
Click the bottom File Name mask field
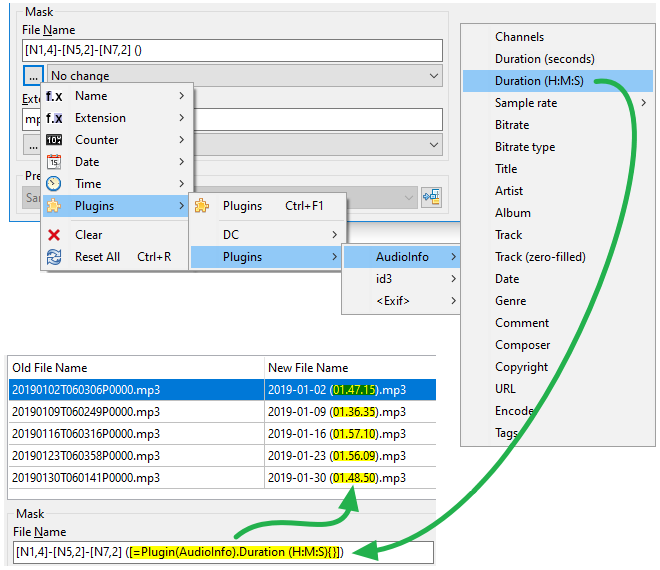(224, 553)
